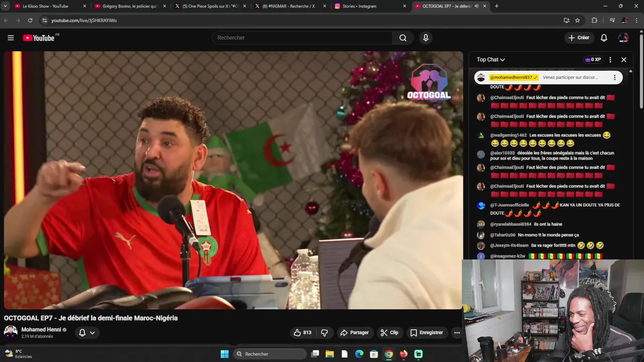Click pinned @mohamedhenni837 discord message
Screen dimensions: 644x362
coord(548,77)
